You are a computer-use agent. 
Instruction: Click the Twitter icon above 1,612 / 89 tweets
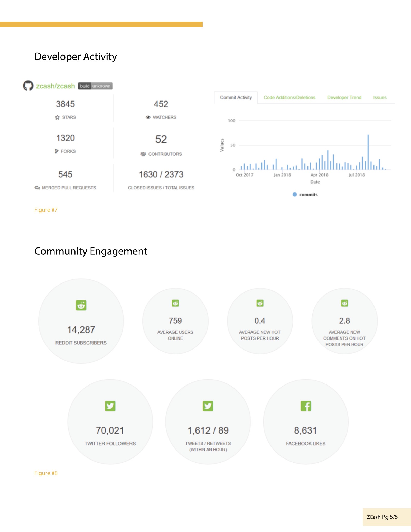(208, 406)
